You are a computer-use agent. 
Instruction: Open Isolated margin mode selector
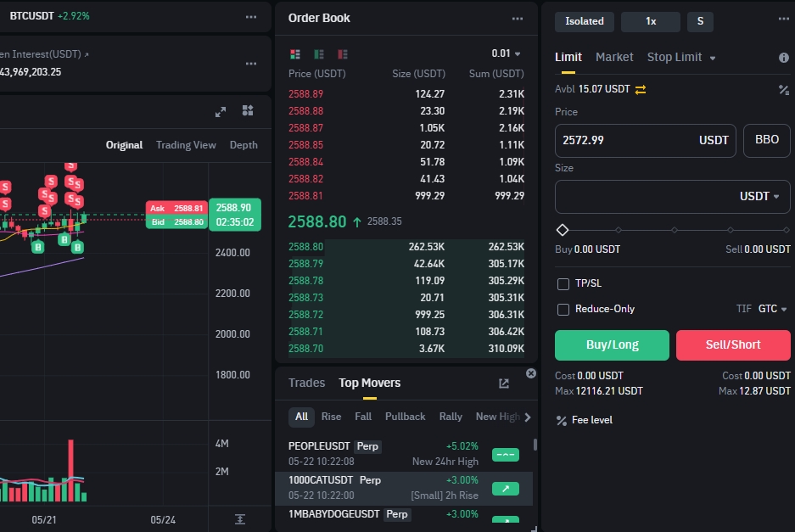click(x=585, y=21)
